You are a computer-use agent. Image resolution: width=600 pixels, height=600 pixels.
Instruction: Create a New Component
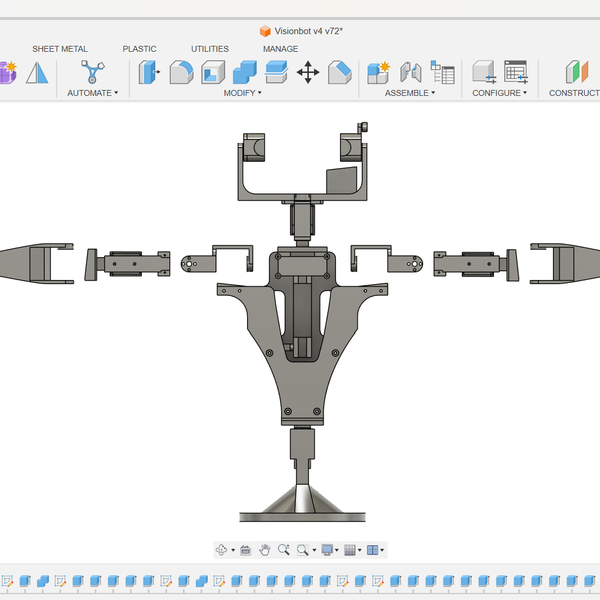coord(378,72)
